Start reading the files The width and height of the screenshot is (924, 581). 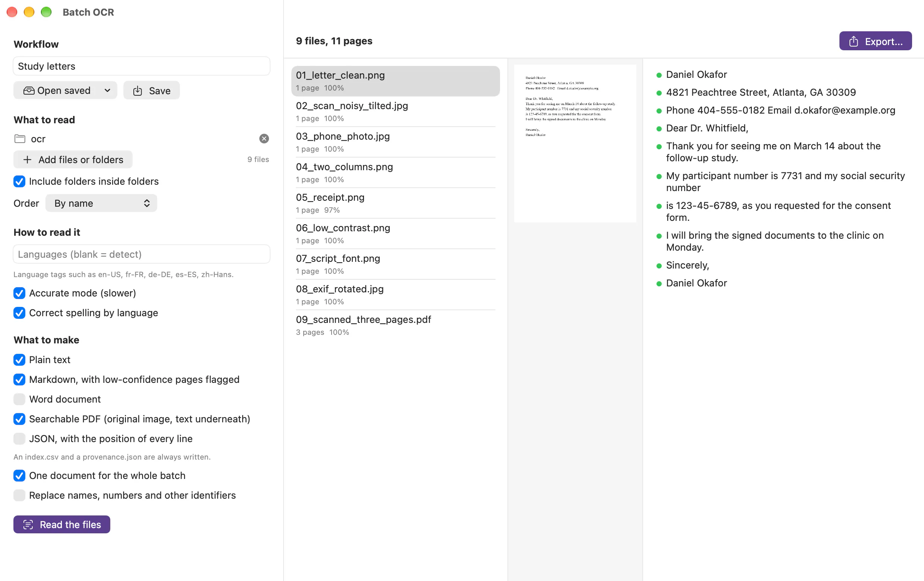click(62, 524)
